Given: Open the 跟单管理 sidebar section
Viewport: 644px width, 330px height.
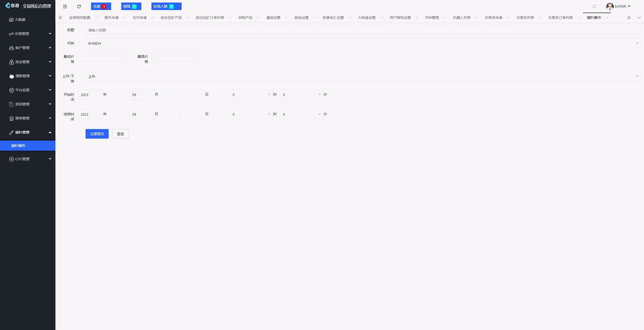Looking at the screenshot, I should (23, 118).
